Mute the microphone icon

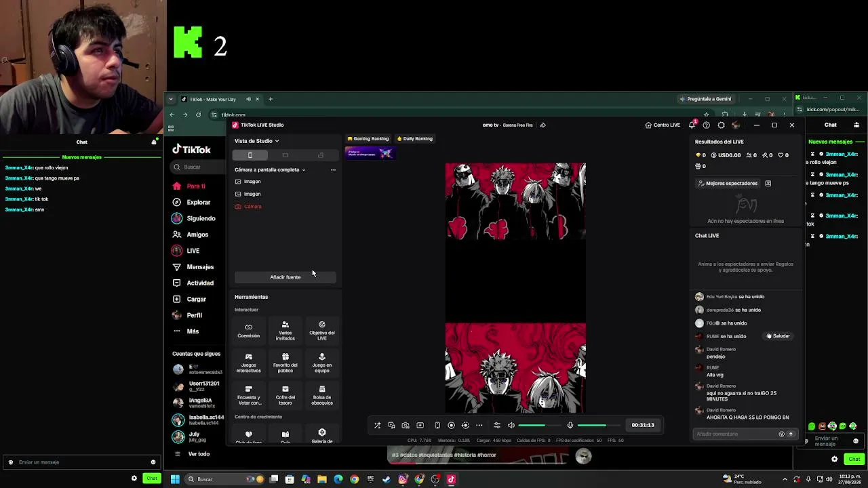(x=570, y=425)
